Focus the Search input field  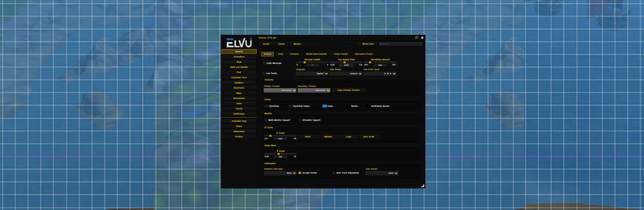tap(401, 44)
